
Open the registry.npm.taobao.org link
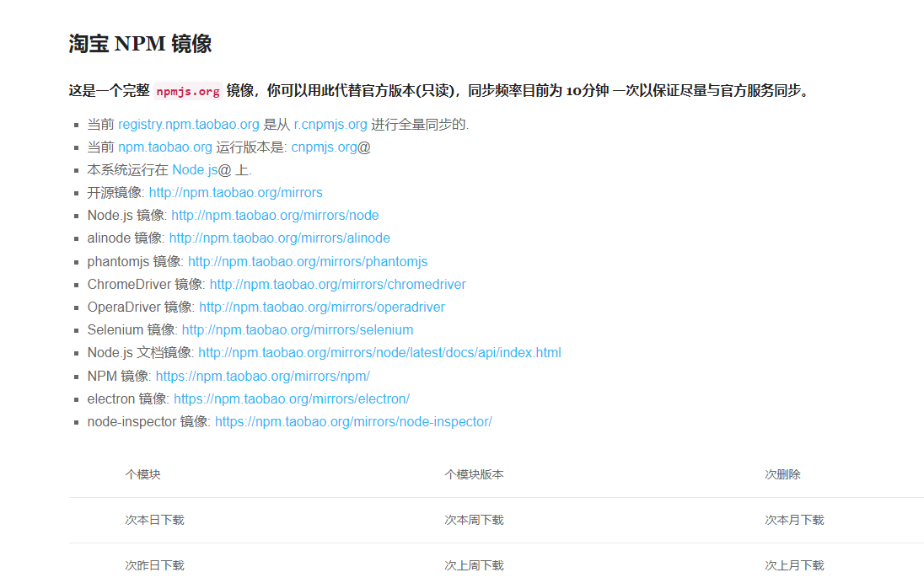189,124
